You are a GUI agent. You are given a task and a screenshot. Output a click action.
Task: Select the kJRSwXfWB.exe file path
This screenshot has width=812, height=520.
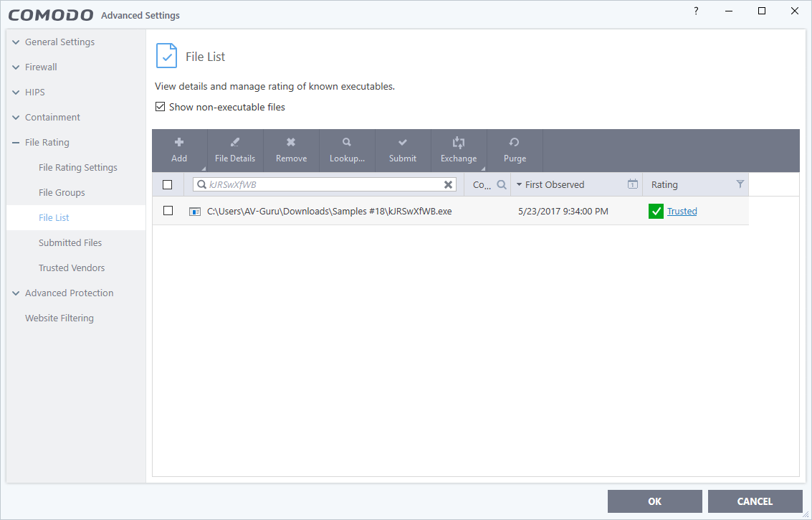(x=330, y=211)
